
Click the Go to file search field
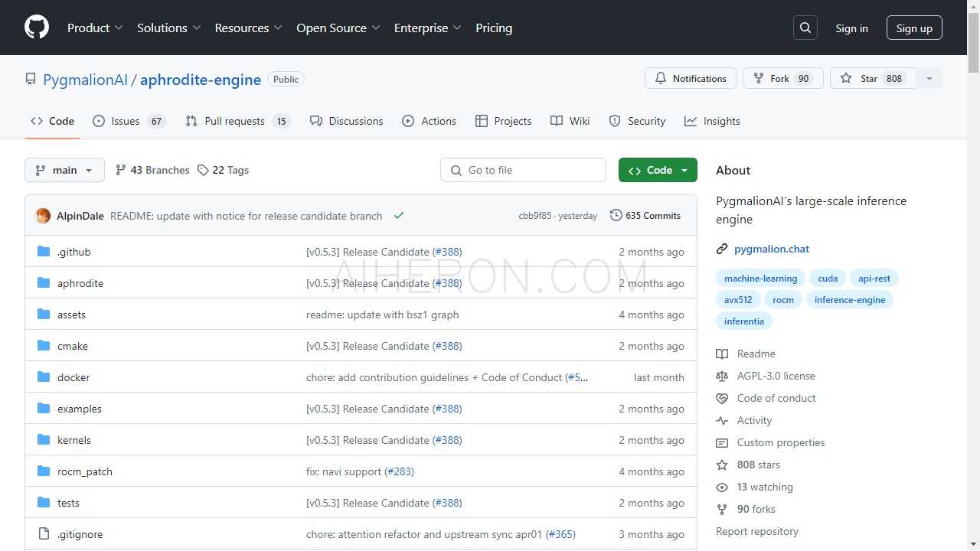click(x=523, y=170)
